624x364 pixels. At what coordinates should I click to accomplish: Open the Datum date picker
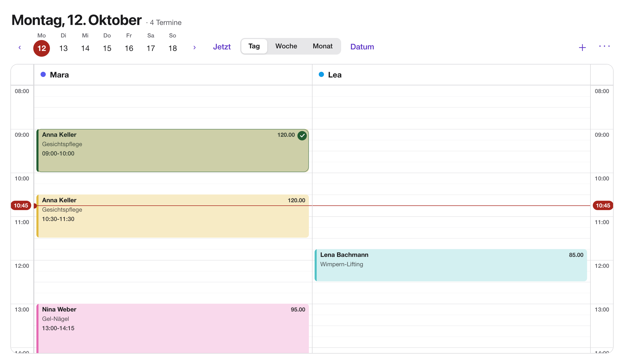tap(362, 47)
